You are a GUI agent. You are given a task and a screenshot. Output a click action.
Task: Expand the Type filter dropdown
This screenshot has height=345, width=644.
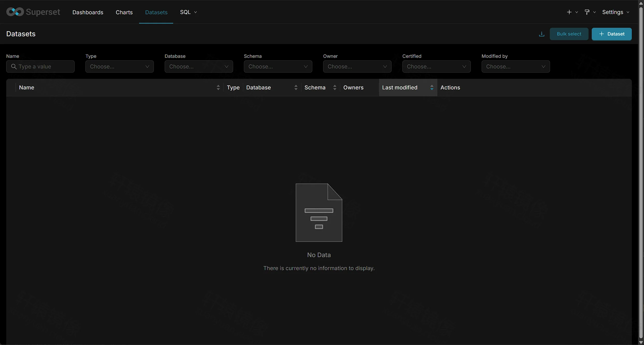[x=120, y=67]
